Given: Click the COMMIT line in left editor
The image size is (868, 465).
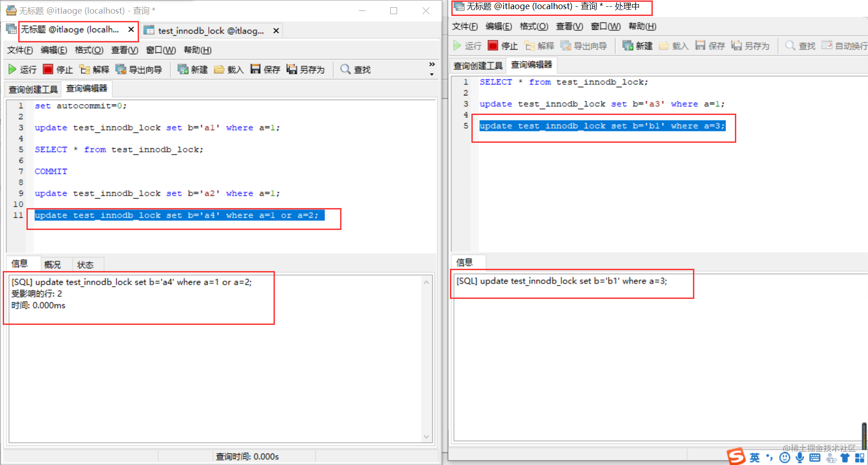Looking at the screenshot, I should [x=51, y=172].
